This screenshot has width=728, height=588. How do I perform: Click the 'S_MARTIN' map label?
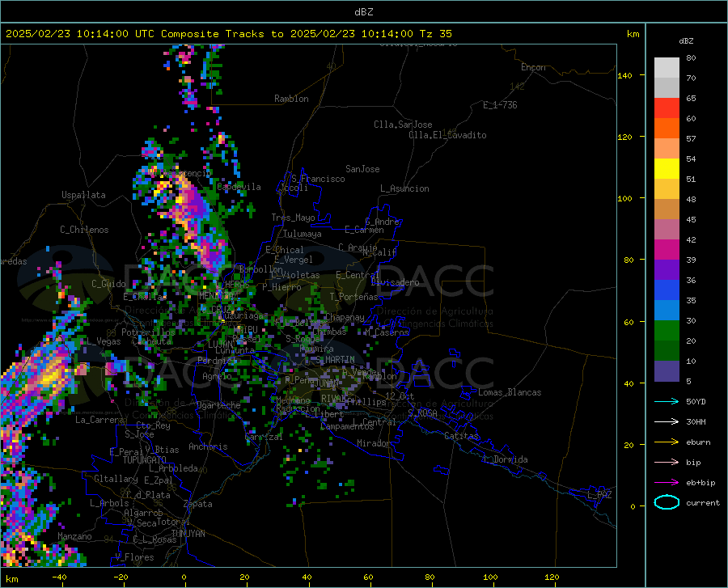pos(335,360)
